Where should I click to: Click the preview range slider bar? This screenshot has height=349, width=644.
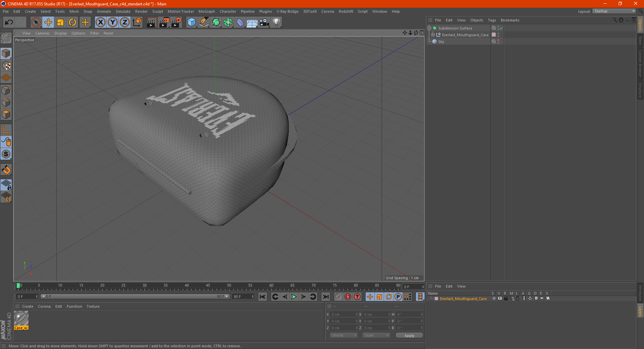tap(135, 297)
